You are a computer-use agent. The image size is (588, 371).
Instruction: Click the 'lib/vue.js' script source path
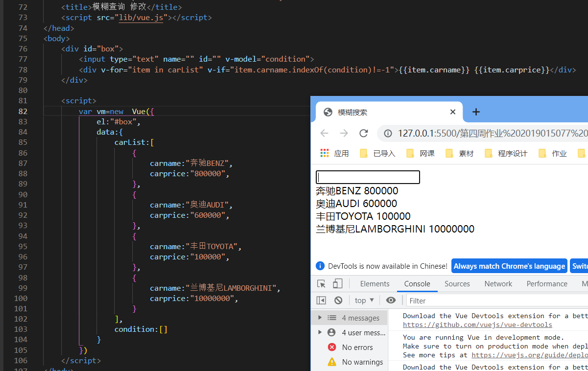(x=141, y=17)
